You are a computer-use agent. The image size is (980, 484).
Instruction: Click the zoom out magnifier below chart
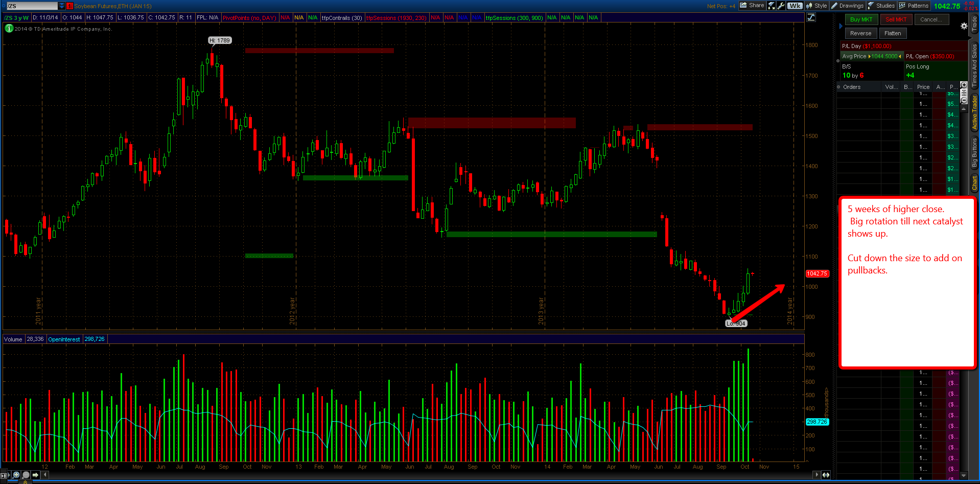[x=26, y=475]
